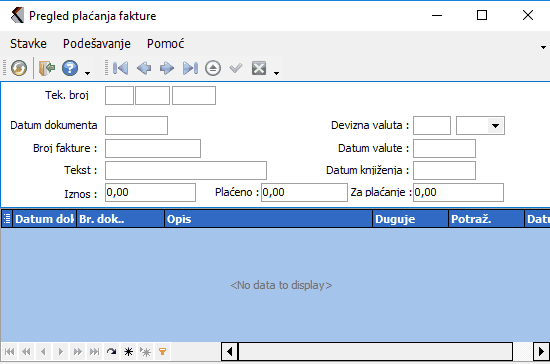Click the orange filter funnel icon
This screenshot has height=364, width=550.
(162, 351)
